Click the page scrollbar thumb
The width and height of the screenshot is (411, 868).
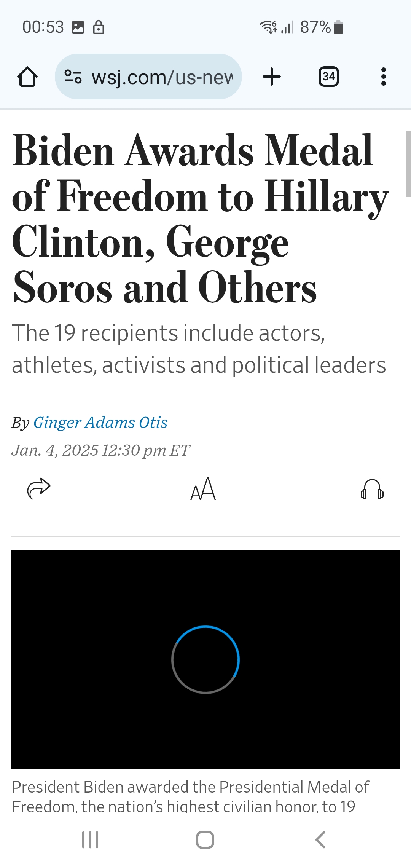pyautogui.click(x=409, y=164)
